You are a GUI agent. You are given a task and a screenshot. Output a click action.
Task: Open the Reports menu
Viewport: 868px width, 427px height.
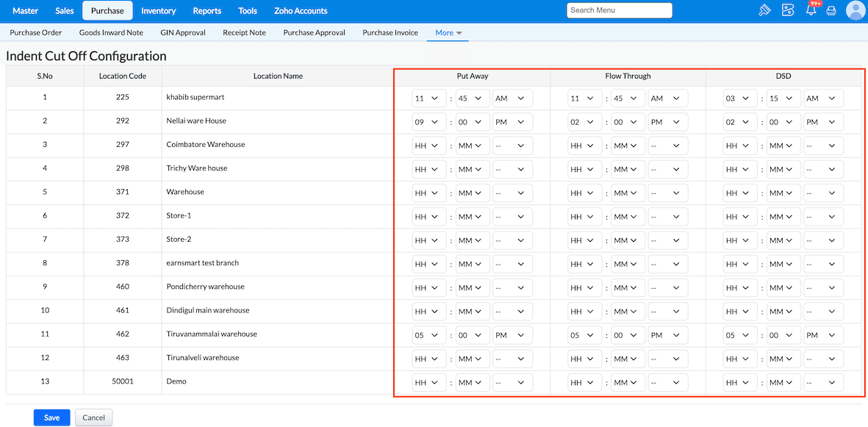tap(207, 11)
